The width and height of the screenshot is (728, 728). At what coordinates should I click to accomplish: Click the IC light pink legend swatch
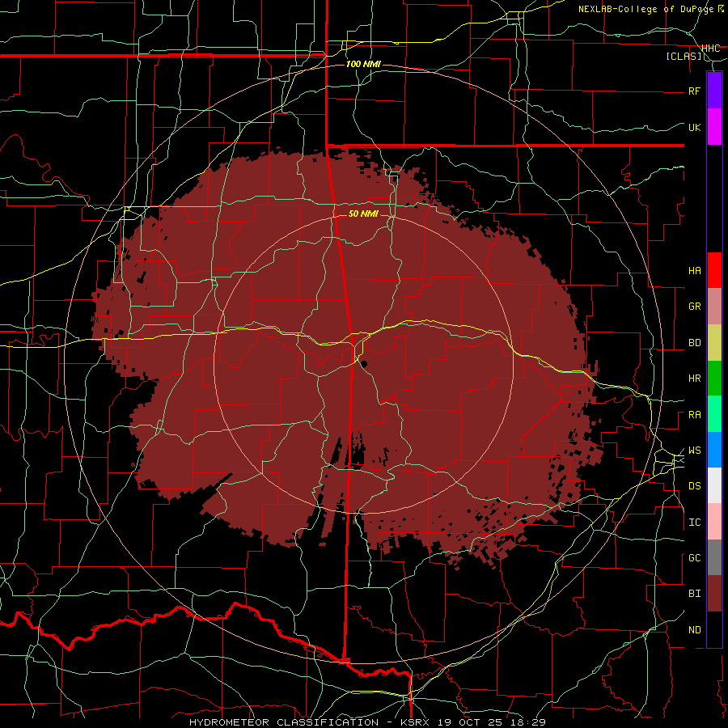714,522
